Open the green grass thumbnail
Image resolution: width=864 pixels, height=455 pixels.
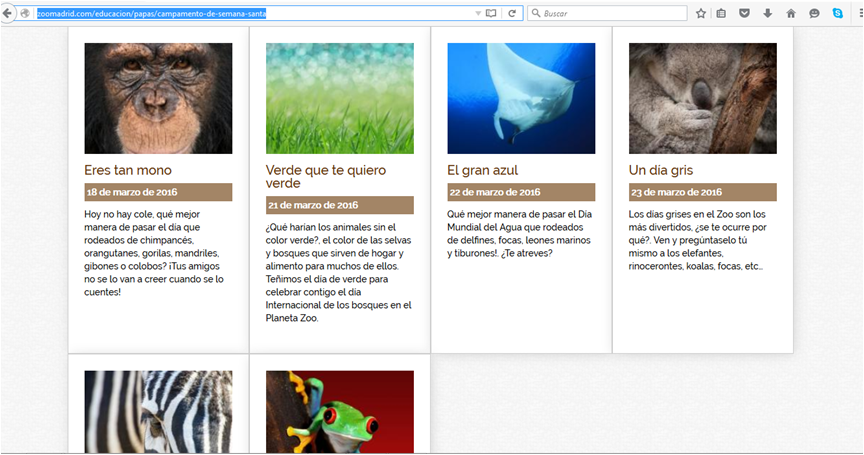coord(339,99)
